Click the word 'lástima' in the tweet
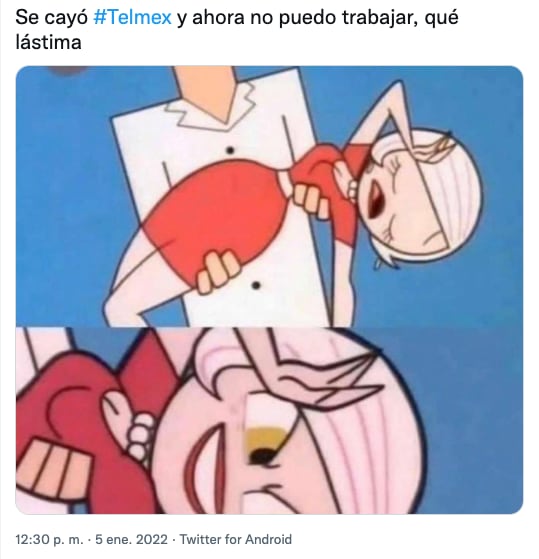The image size is (539, 559). point(48,43)
